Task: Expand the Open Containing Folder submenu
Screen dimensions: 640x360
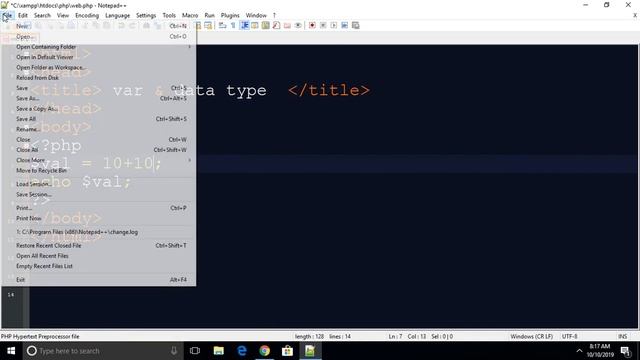Action: click(x=99, y=47)
